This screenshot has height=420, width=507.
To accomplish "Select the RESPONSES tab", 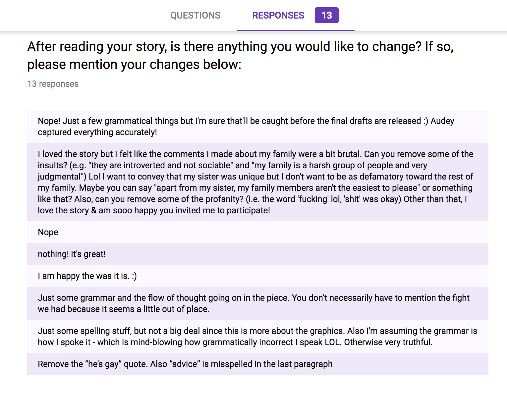I will (278, 16).
